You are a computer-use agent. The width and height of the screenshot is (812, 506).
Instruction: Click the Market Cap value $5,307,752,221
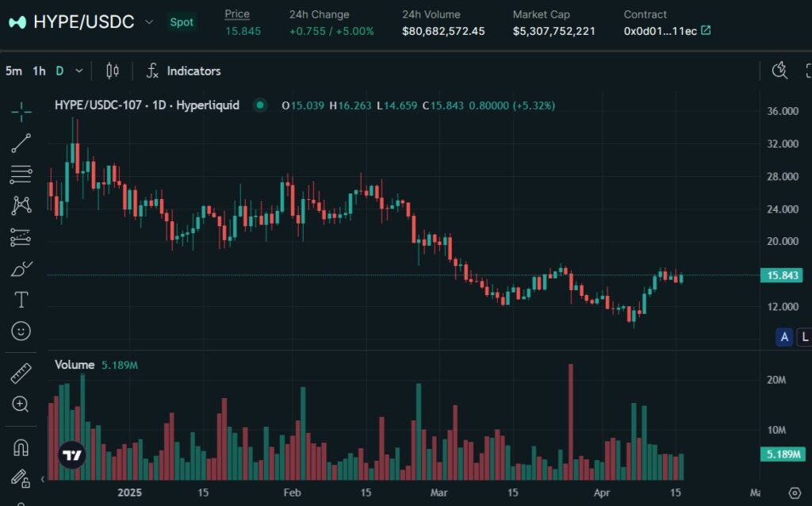(x=554, y=31)
